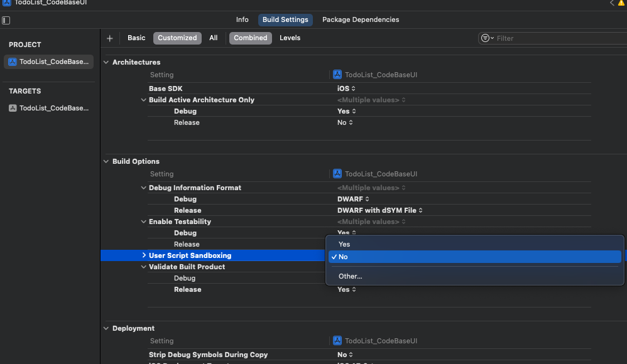This screenshot has width=627, height=364.
Task: Choose No in sandboxing popup menu
Action: point(475,257)
